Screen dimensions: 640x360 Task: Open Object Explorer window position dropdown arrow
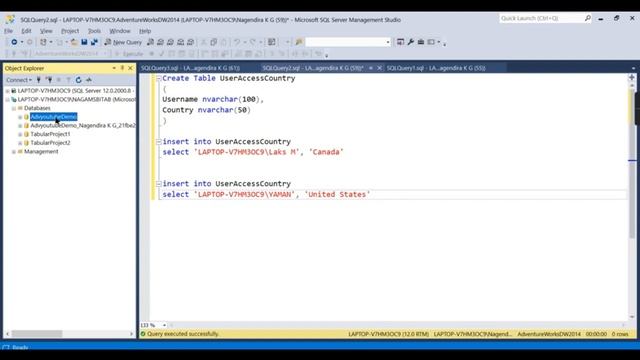pos(114,68)
